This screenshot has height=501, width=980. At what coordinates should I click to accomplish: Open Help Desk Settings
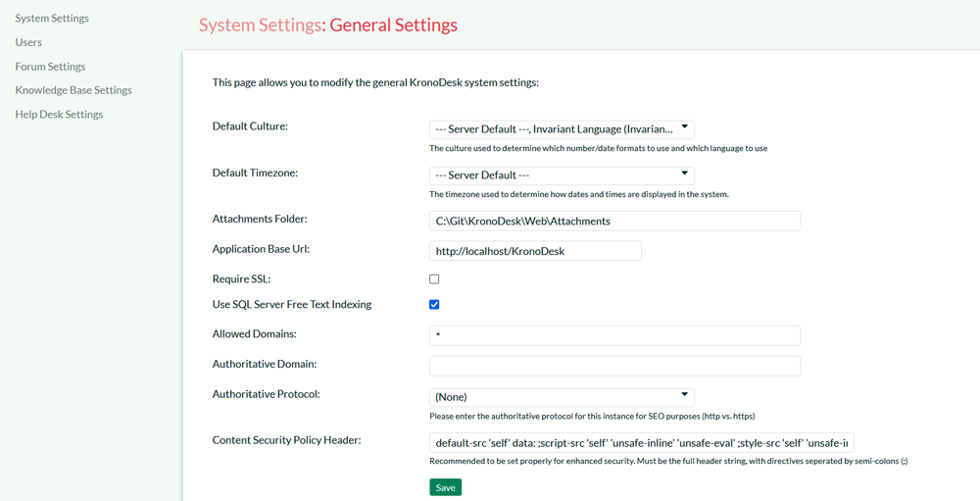point(60,115)
